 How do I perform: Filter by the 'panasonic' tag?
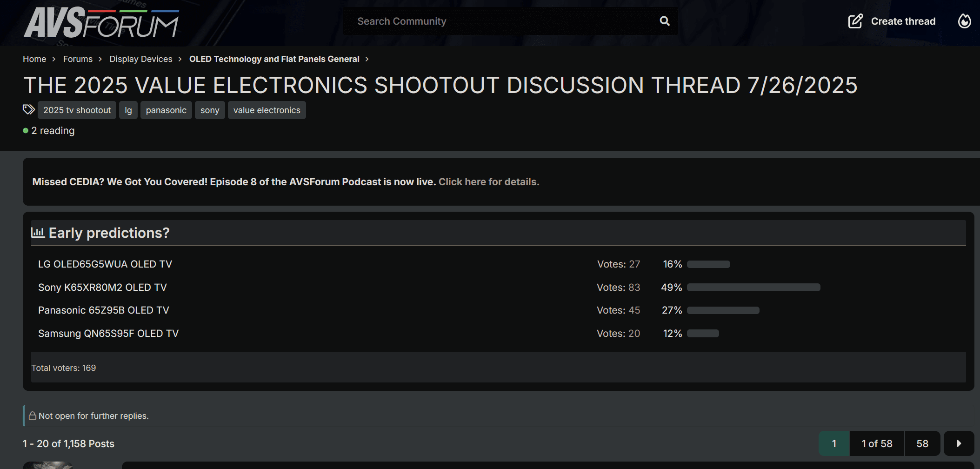[166, 110]
